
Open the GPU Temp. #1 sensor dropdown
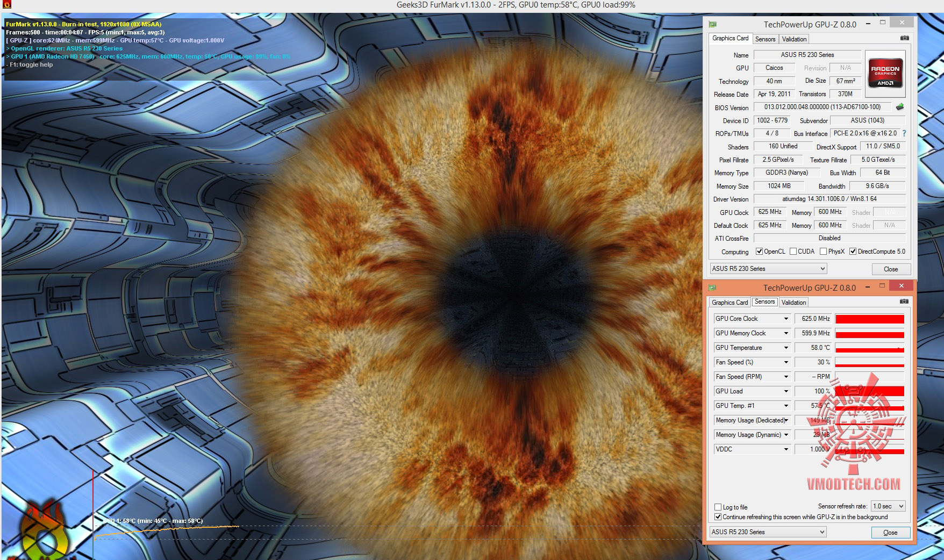(x=785, y=406)
